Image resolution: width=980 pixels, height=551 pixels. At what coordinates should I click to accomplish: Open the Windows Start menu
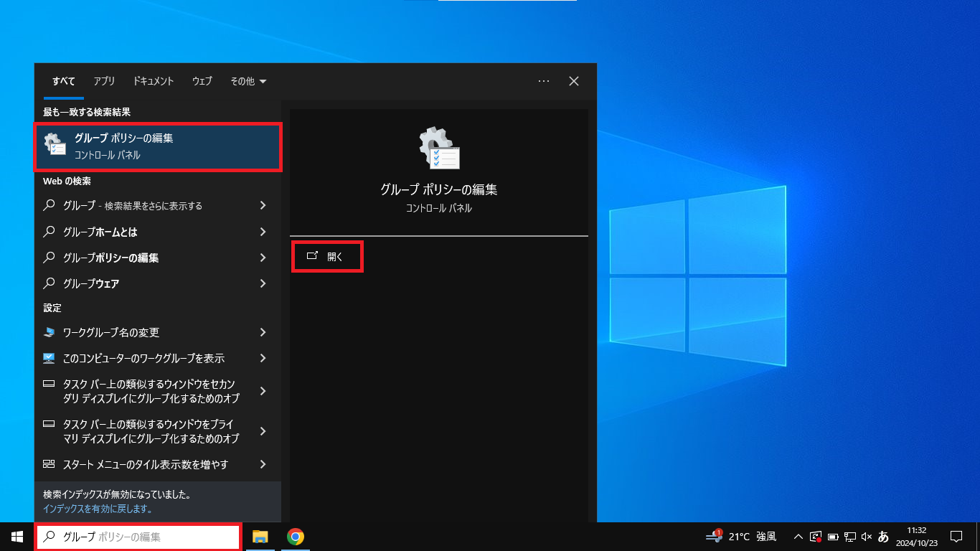[x=17, y=537]
